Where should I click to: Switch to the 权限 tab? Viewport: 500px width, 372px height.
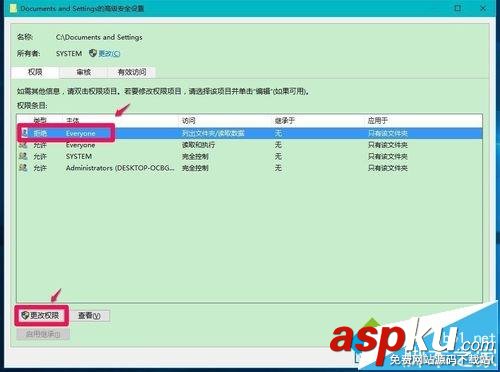[35, 72]
